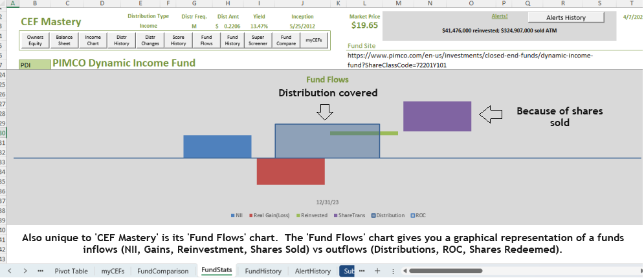Click the PIMCO Dynamic Income Fund name
The image size is (644, 278).
click(x=124, y=63)
